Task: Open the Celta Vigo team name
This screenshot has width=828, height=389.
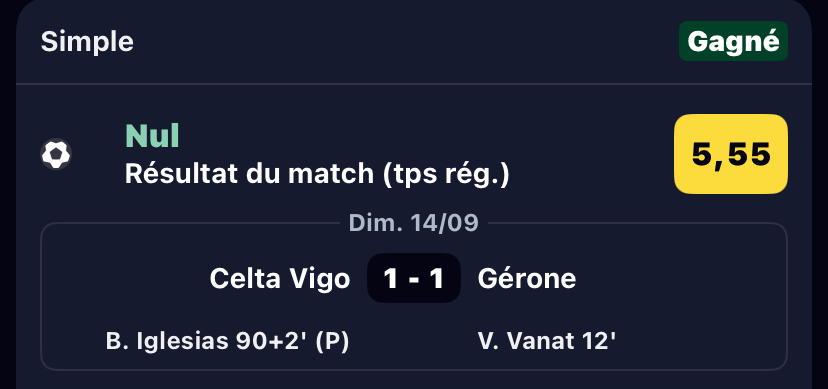Action: tap(280, 278)
